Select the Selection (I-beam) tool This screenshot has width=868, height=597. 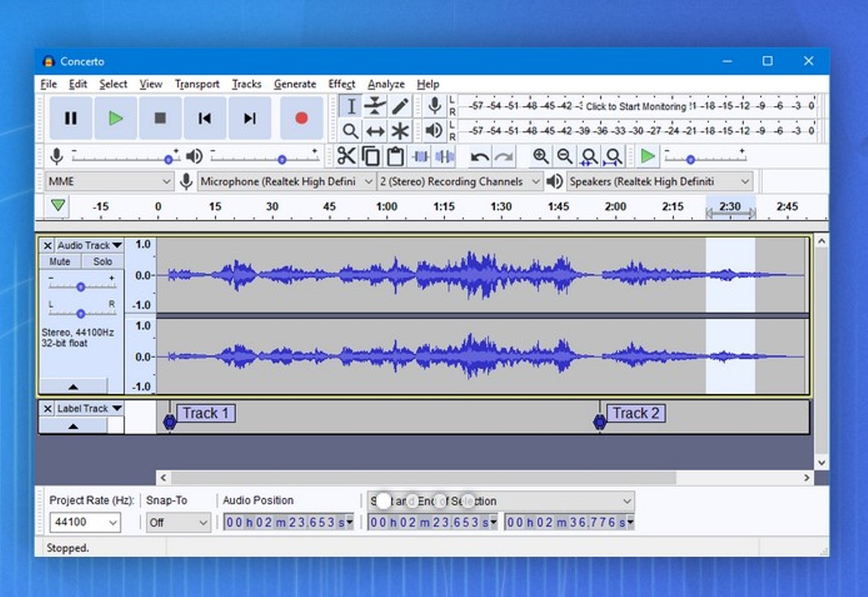[350, 106]
